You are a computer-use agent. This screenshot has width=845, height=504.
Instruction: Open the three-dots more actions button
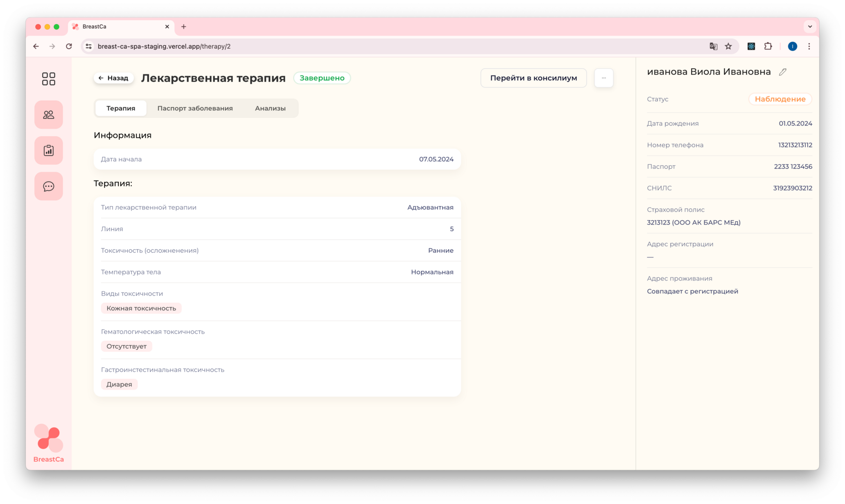click(x=604, y=78)
